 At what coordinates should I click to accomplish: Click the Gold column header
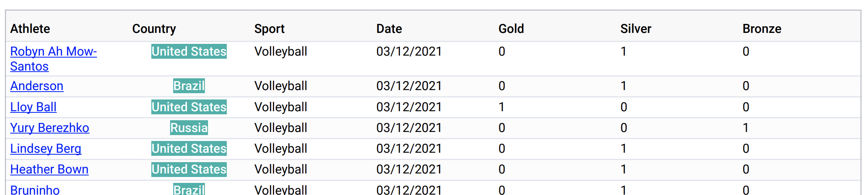click(511, 29)
